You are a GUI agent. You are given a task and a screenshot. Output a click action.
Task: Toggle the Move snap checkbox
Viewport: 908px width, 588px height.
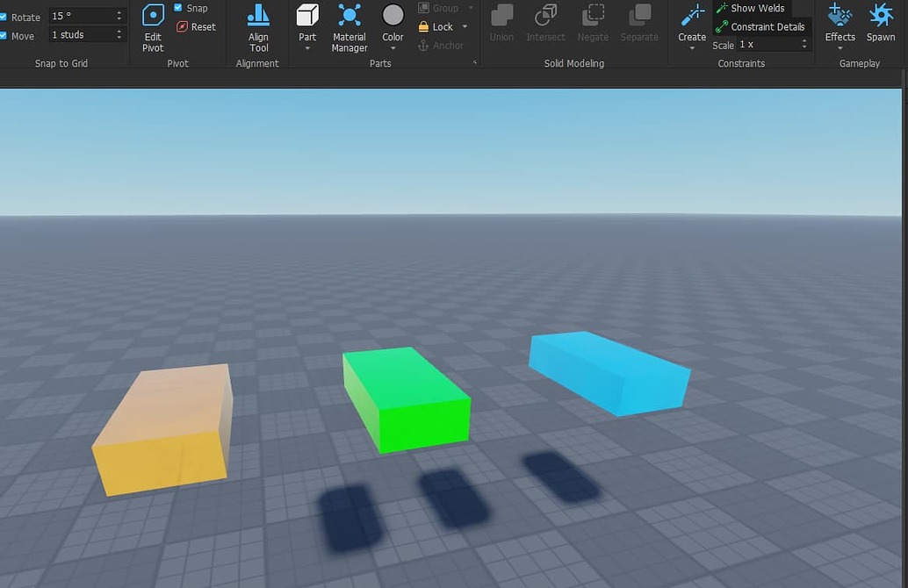(x=4, y=35)
